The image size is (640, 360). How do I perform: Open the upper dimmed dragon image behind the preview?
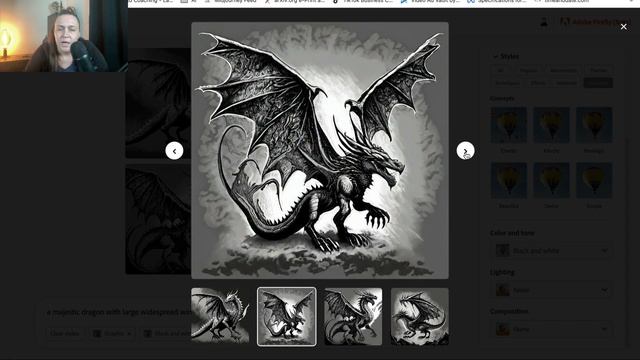pyautogui.click(x=158, y=103)
